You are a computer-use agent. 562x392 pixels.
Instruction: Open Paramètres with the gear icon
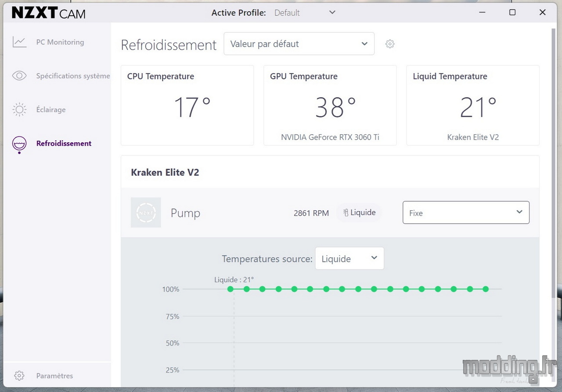pyautogui.click(x=19, y=376)
